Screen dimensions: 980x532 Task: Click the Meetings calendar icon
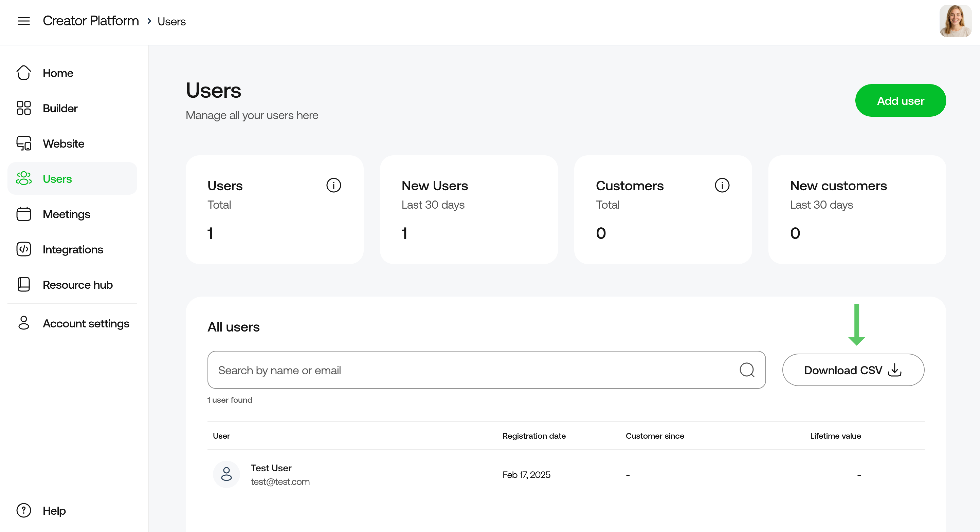[x=24, y=214]
